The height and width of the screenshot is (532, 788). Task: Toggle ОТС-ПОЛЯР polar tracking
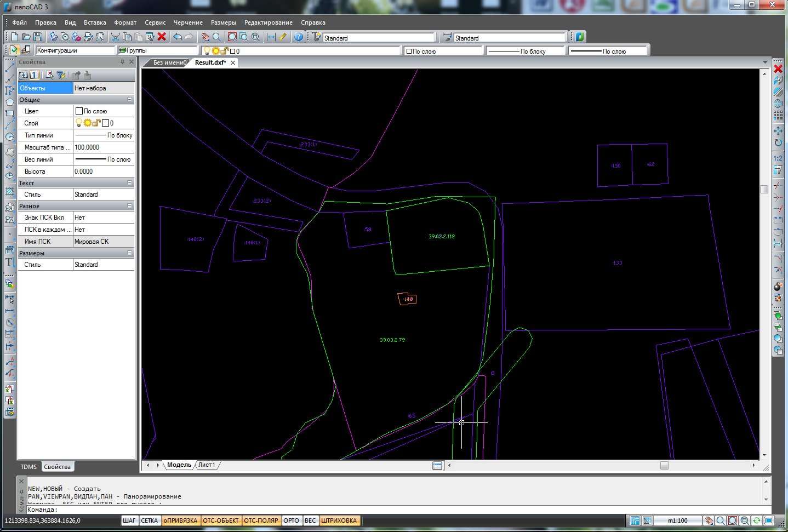[261, 520]
